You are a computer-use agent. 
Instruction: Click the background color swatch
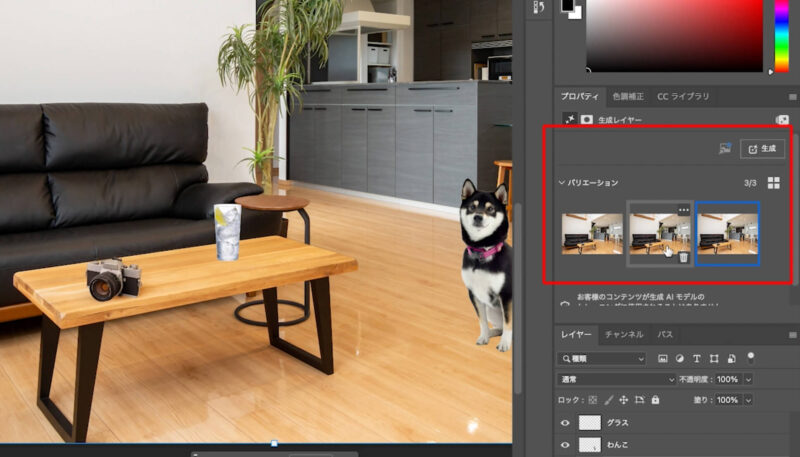point(576,14)
